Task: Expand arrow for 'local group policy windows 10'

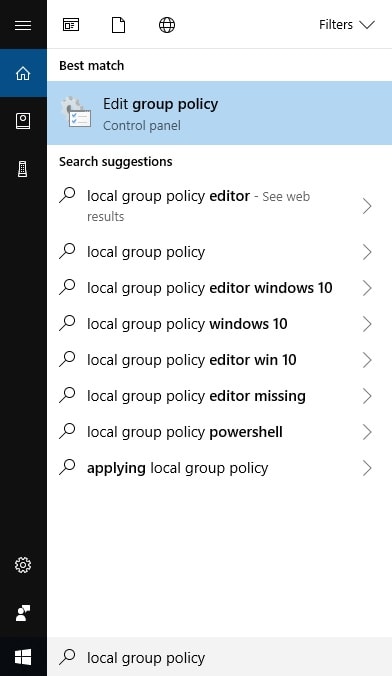Action: [x=367, y=324]
